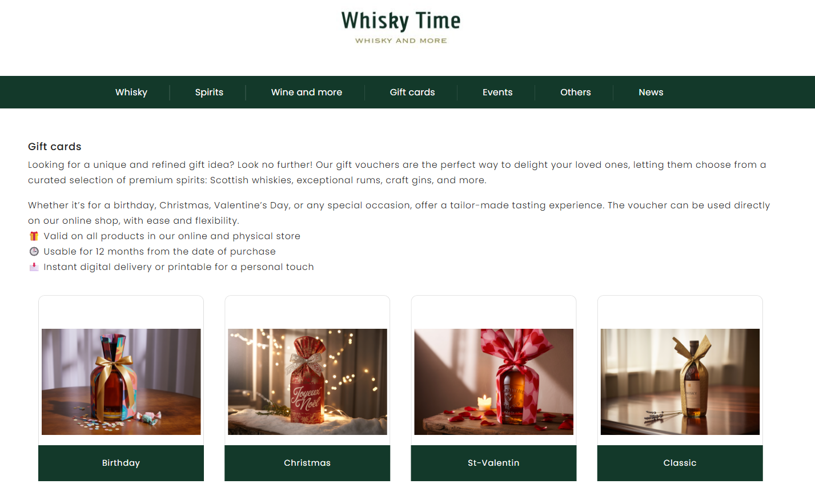
Task: Open the Others navigation item
Action: pyautogui.click(x=576, y=92)
